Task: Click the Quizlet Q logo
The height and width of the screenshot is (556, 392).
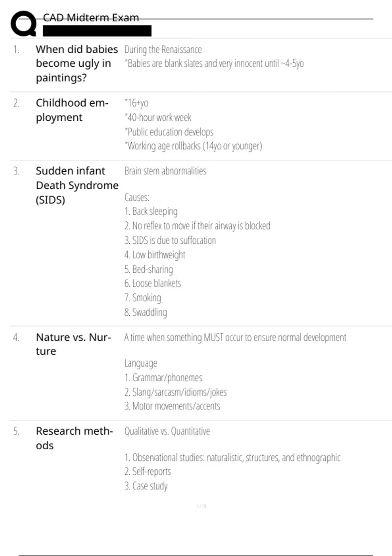Action: [x=24, y=24]
